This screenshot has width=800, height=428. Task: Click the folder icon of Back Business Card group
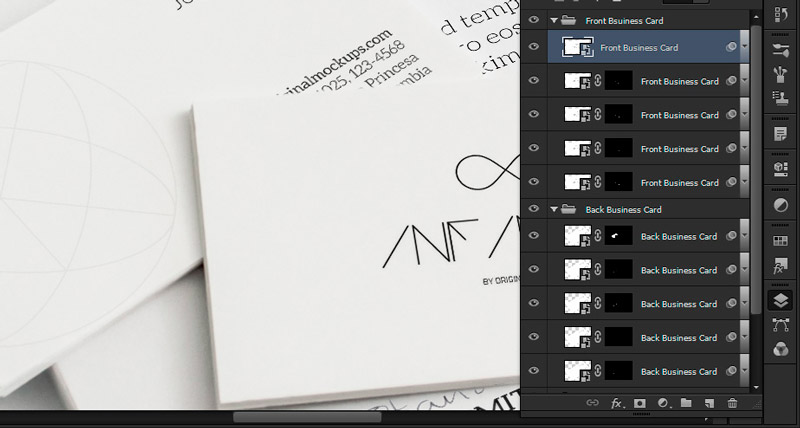pyautogui.click(x=568, y=209)
